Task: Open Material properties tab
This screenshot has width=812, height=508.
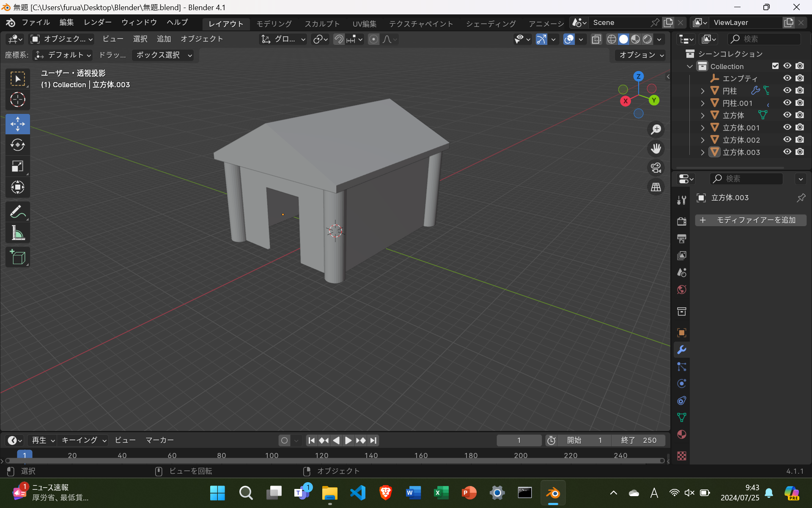Action: tap(681, 434)
